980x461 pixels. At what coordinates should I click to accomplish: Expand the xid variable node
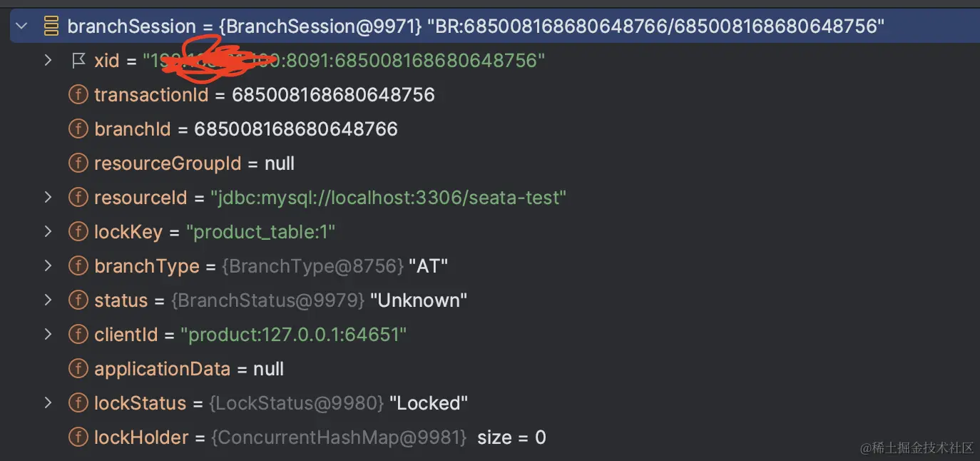48,60
